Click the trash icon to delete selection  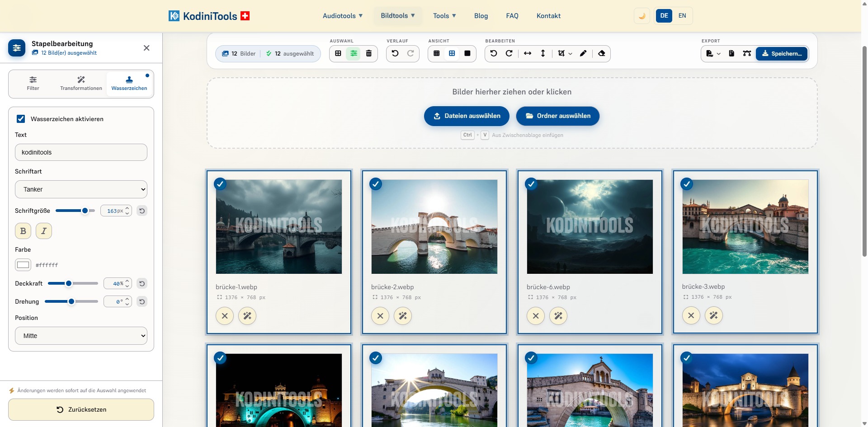(x=369, y=53)
